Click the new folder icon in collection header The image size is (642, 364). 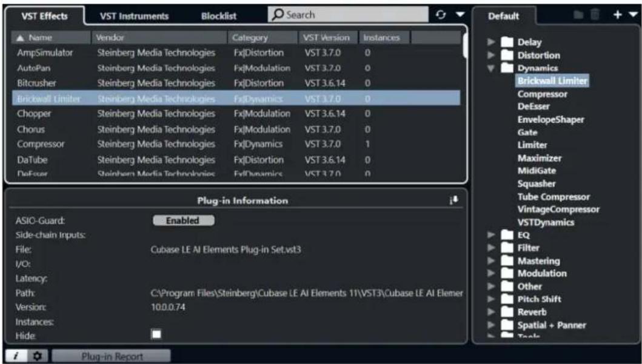coord(578,15)
